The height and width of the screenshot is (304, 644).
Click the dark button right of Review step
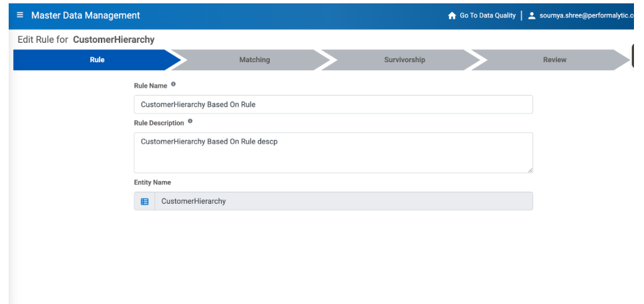637,59
